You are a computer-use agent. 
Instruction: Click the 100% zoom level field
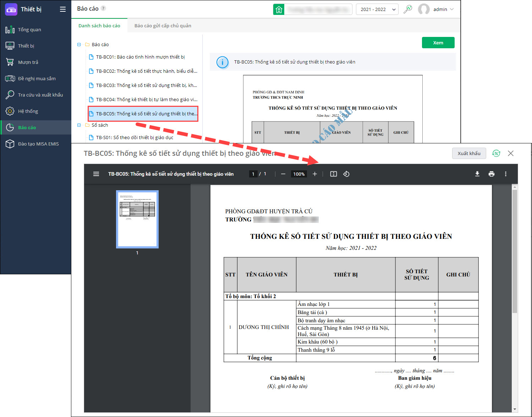[299, 174]
